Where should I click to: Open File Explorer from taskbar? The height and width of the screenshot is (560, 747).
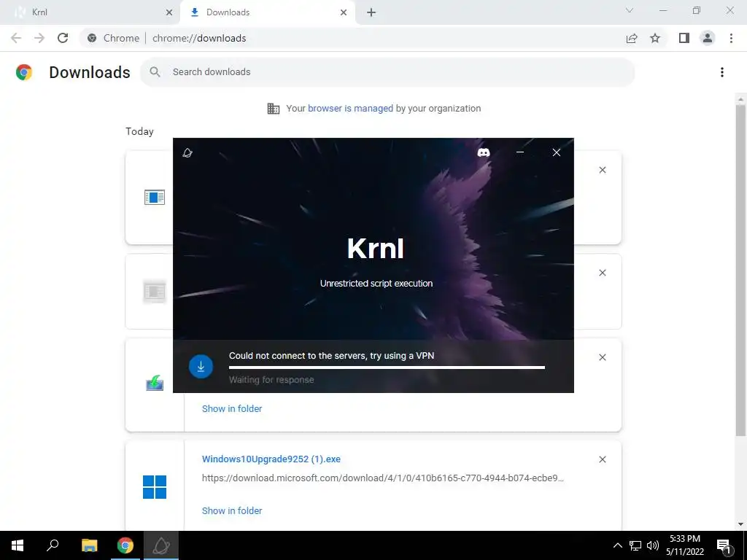click(x=89, y=545)
